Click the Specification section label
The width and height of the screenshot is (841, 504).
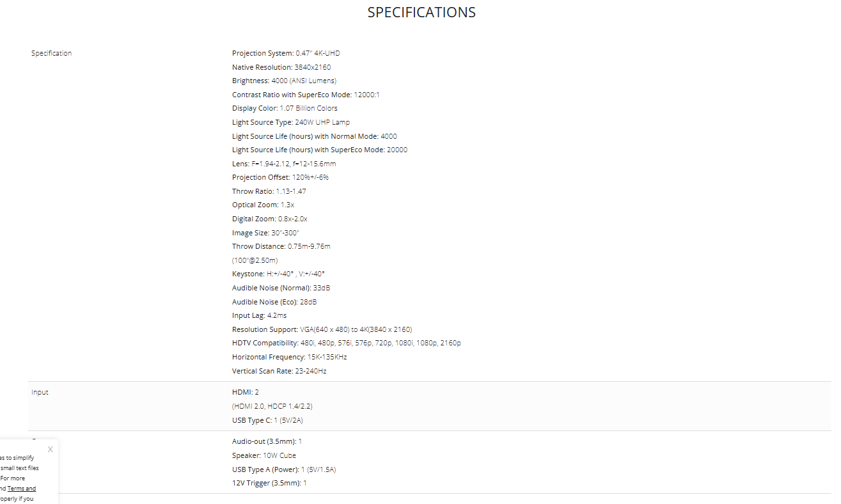coord(52,53)
